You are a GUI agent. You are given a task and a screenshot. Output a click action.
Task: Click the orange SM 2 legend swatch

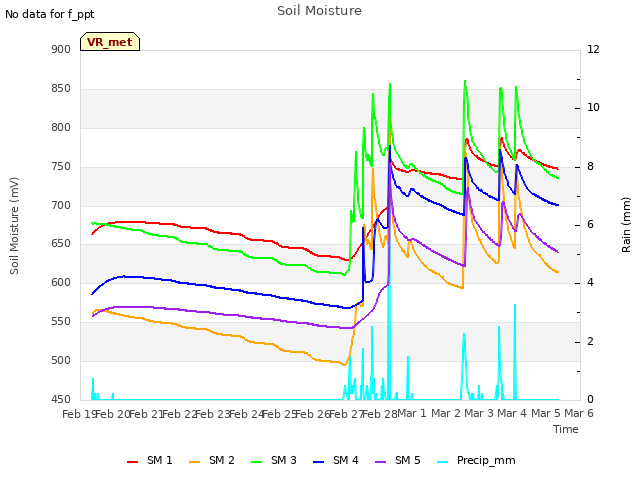(195, 462)
